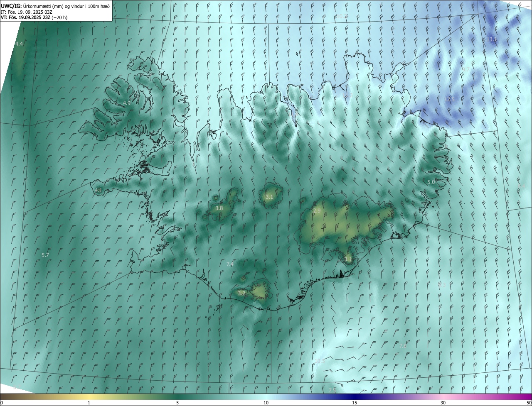The image size is (532, 406).
Task: Click the 5 tick label on the color scale
Action: point(177,403)
